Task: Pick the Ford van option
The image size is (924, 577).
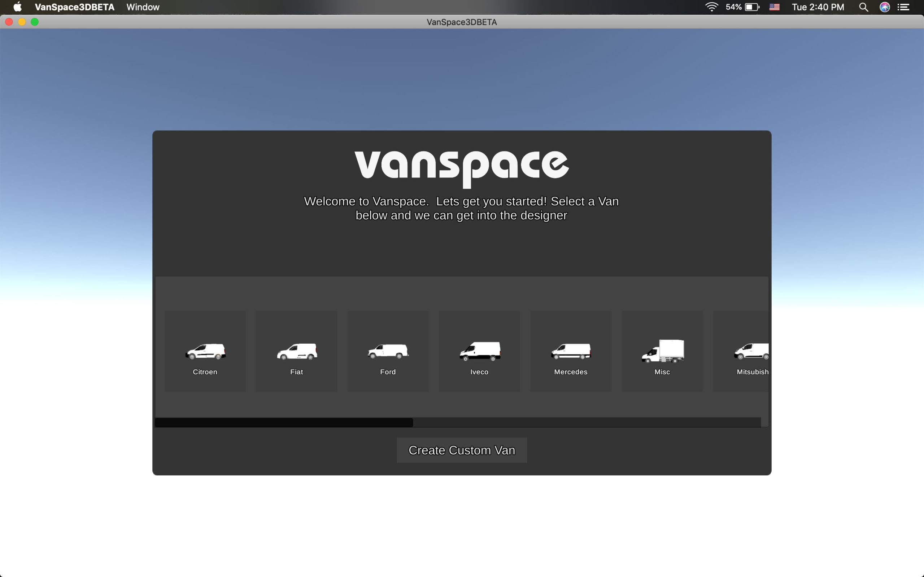Action: point(387,351)
